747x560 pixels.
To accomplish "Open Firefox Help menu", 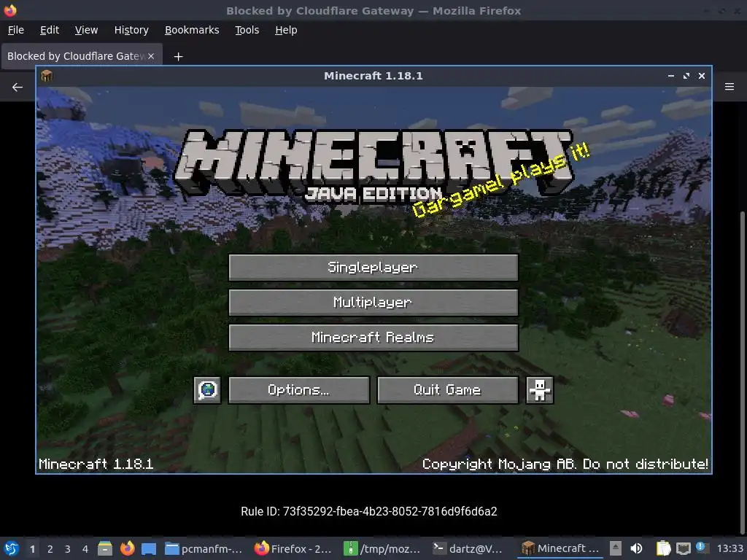I will click(286, 30).
